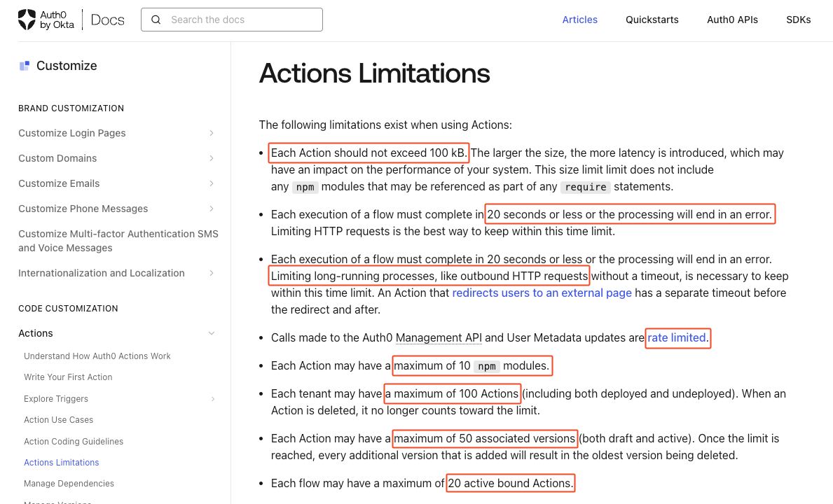Click text 'a maximum of 100 Actions'
Viewport: 833px width, 504px height.
[x=452, y=393]
